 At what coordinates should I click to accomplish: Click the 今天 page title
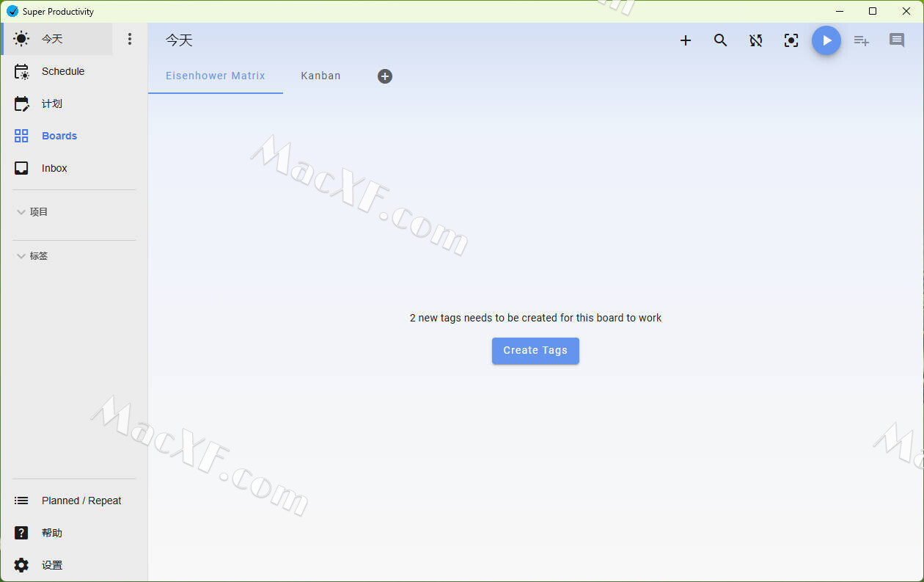[x=179, y=40]
